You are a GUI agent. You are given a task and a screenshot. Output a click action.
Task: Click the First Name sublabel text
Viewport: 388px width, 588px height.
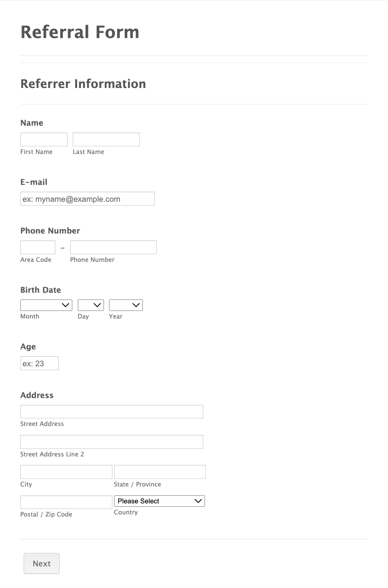coord(36,152)
